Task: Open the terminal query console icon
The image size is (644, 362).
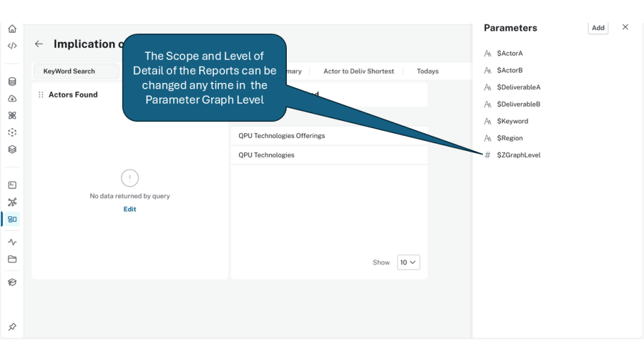Action: (x=12, y=185)
